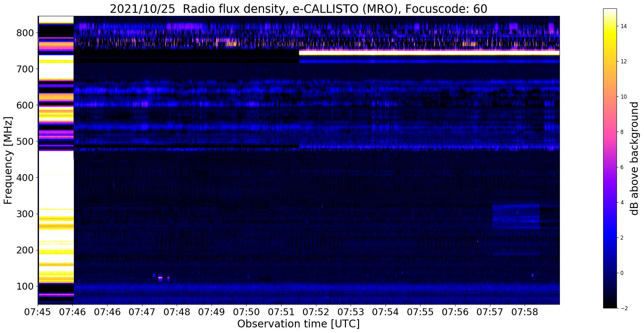Select the 07:49 time tick label

tap(212, 312)
